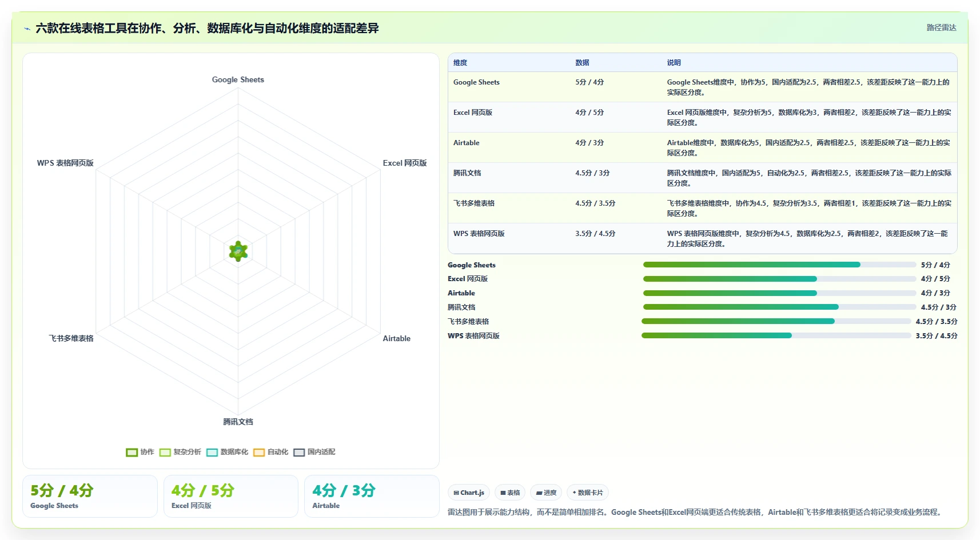Click the 5分 / 4分 table cell
The width and height of the screenshot is (980, 540).
point(589,82)
